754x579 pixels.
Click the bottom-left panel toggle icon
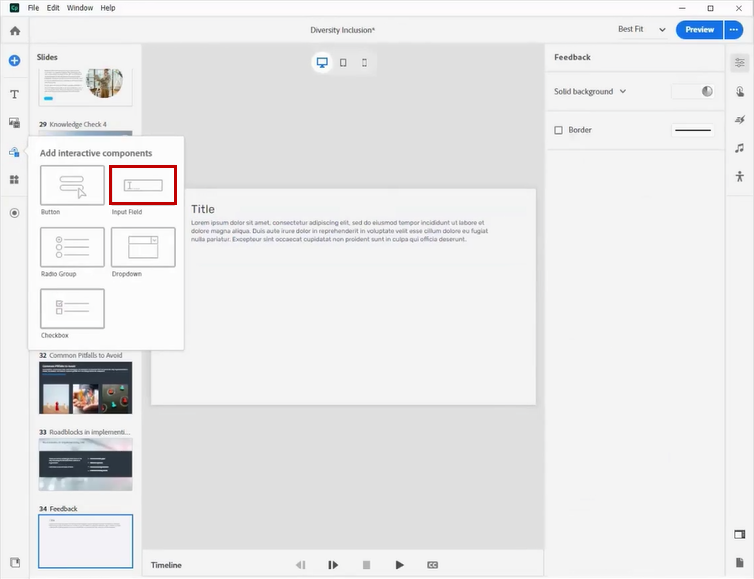[15, 562]
